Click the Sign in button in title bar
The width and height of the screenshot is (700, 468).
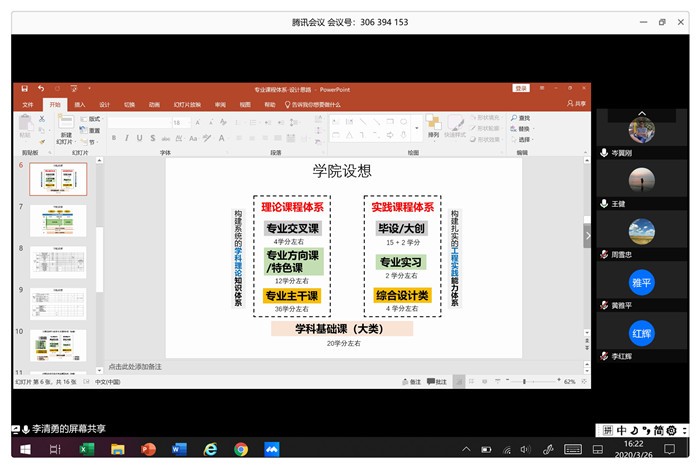coord(521,89)
